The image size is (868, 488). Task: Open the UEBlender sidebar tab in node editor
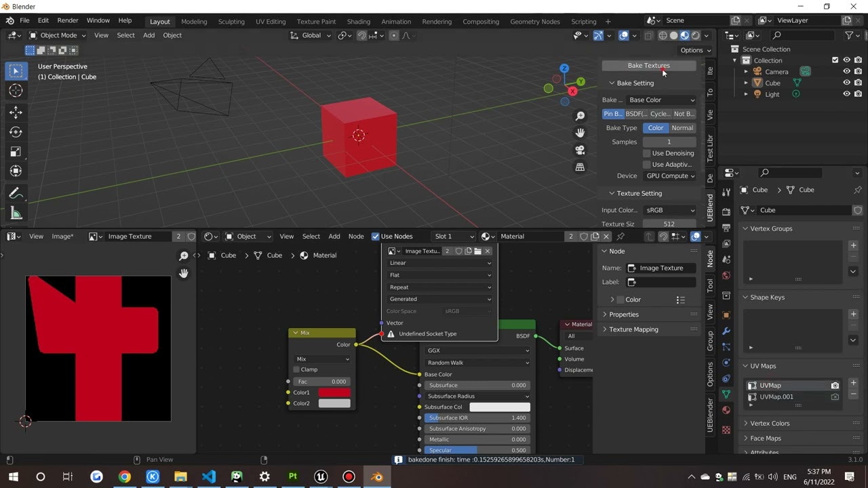click(711, 416)
